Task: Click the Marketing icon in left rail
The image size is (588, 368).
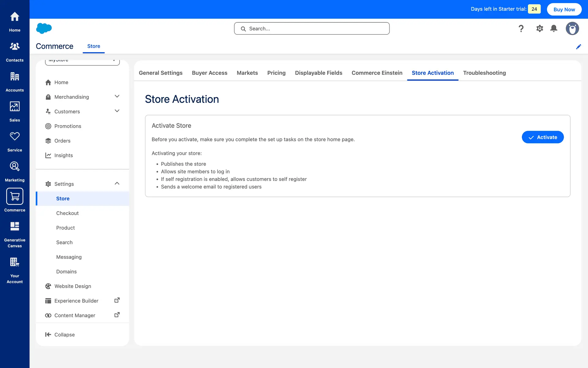Action: coord(15,167)
